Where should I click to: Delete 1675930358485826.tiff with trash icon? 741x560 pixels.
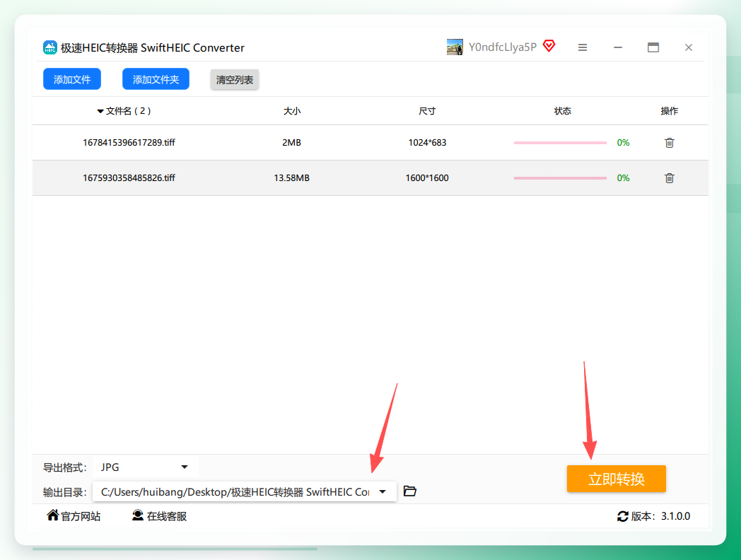669,178
